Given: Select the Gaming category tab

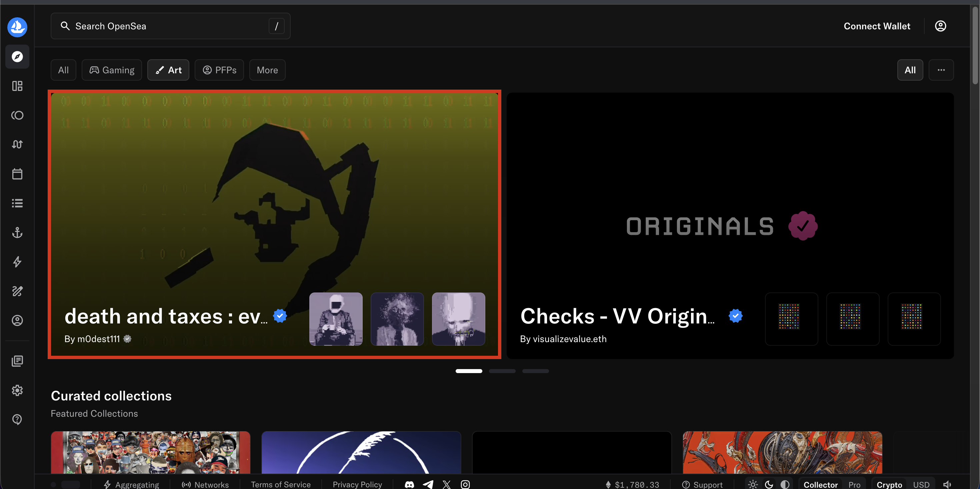Looking at the screenshot, I should coord(112,70).
